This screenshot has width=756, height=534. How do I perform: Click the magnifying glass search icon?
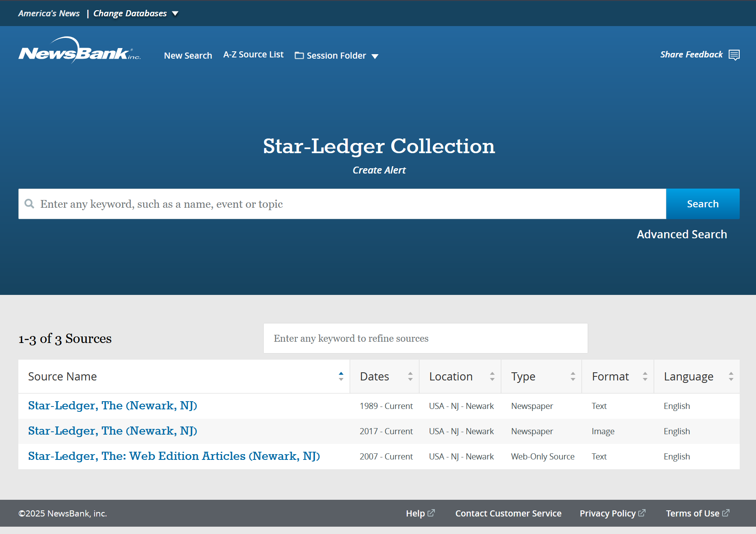[29, 204]
